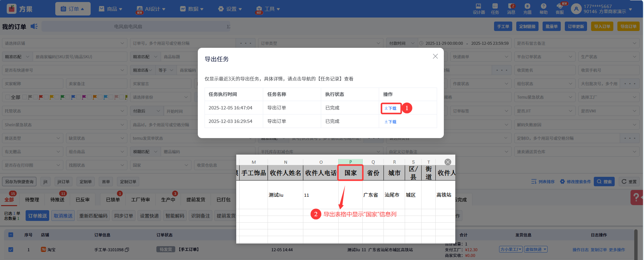Viewport: 644px width, 260px height.
Task: Open 消息 messages with unread badge
Action: point(511,9)
